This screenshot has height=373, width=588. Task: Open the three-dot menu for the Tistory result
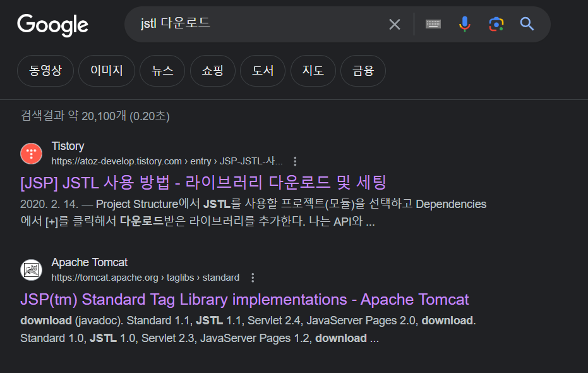pos(295,161)
